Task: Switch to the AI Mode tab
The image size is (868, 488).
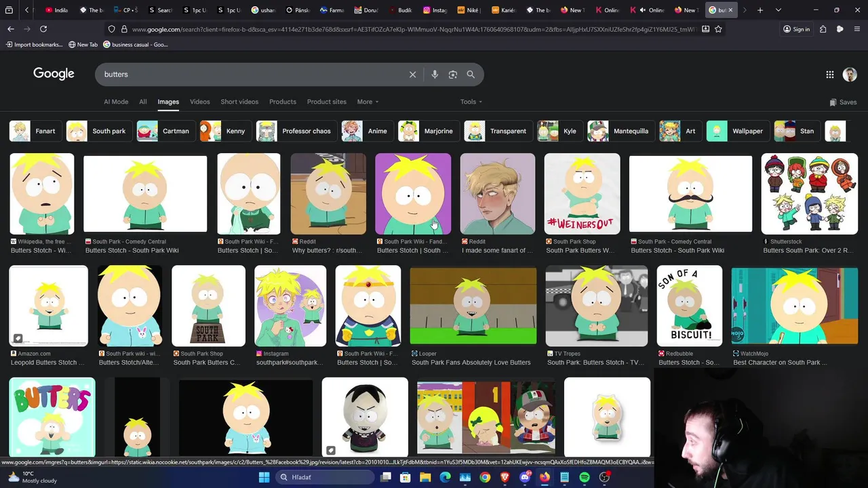Action: coord(116,102)
